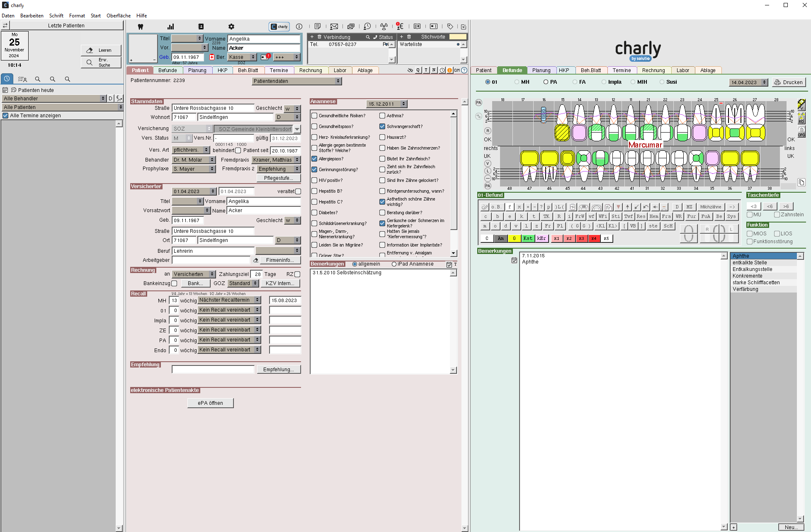The width and height of the screenshot is (811, 532).
Task: Open the Patientendaten dropdown
Action: [x=297, y=81]
